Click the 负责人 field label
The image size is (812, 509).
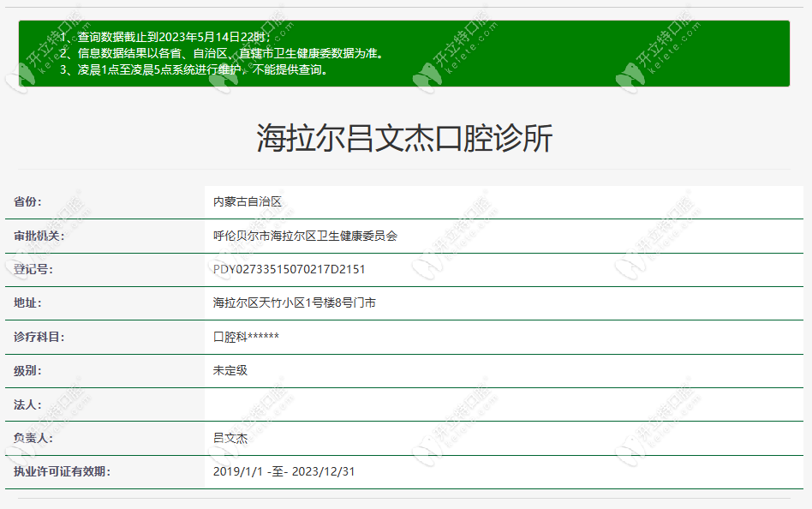33,438
